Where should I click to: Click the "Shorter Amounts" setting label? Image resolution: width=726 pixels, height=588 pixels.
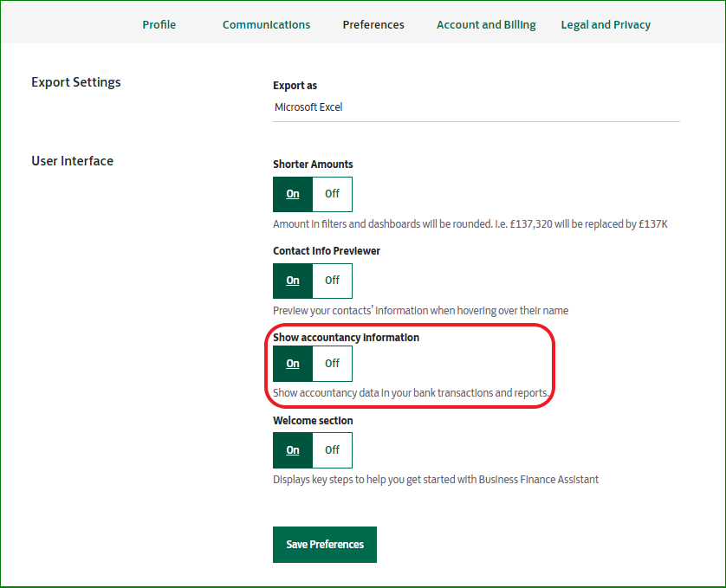(x=313, y=164)
